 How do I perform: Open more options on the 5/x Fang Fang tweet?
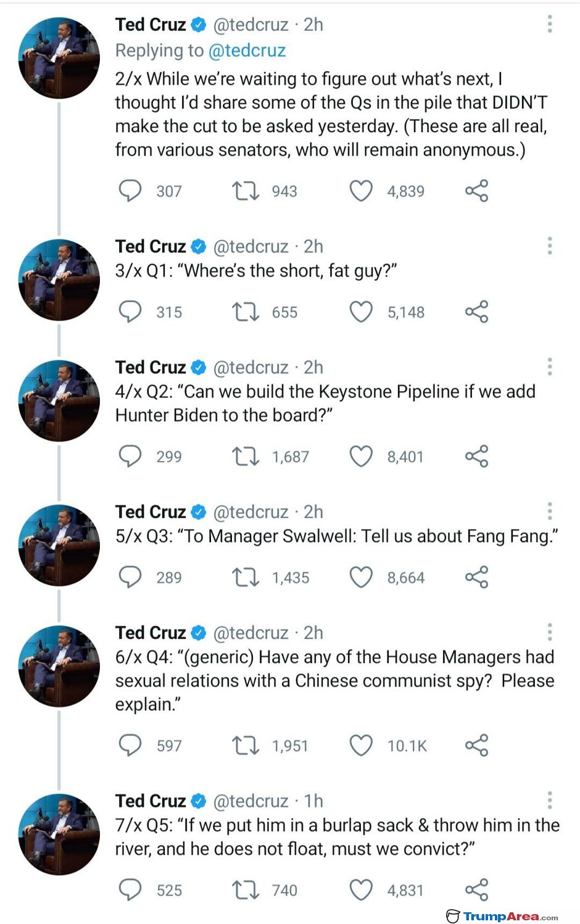click(549, 512)
